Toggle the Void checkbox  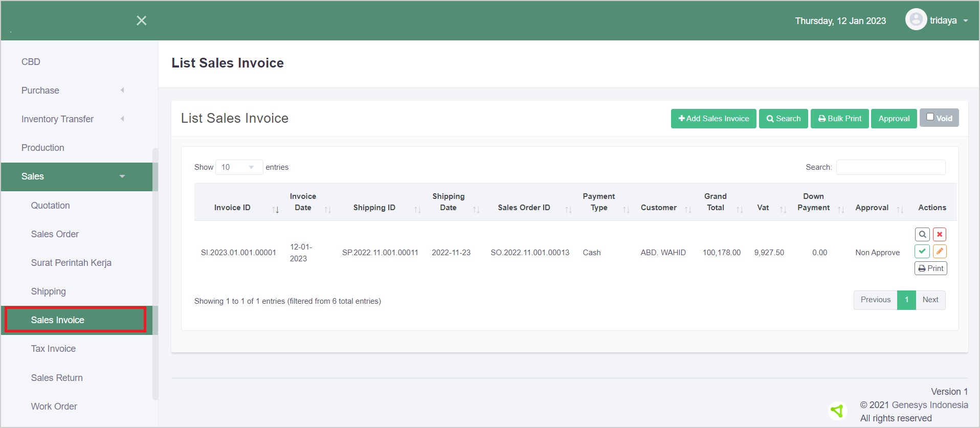click(930, 117)
